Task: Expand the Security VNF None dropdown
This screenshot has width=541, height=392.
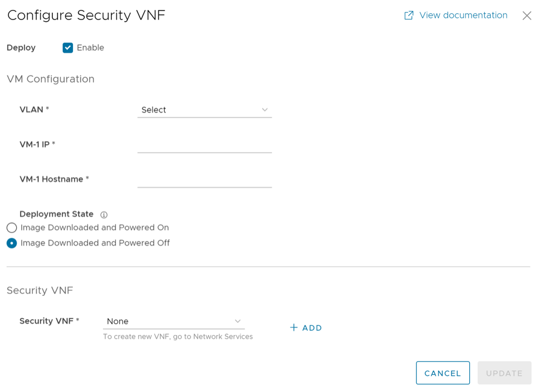Action: (x=173, y=321)
